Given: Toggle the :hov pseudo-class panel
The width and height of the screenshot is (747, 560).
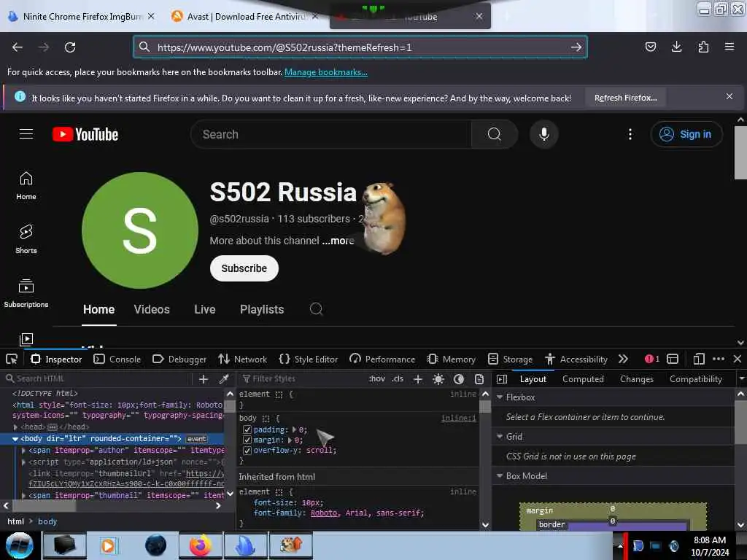Looking at the screenshot, I should click(x=377, y=379).
